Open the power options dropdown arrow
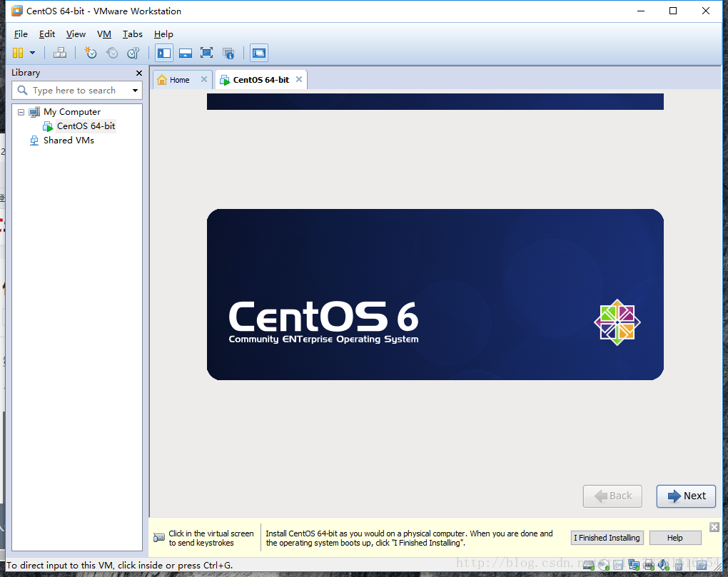728x577 pixels. 33,53
